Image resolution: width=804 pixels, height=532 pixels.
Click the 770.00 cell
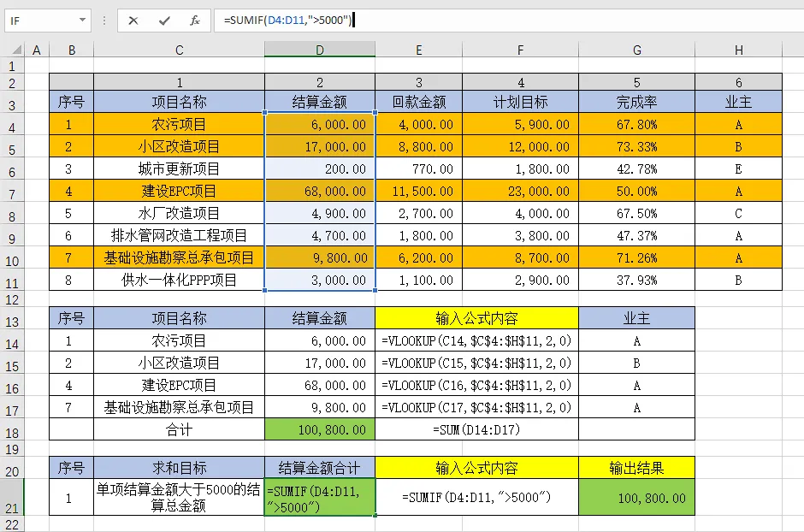(419, 168)
